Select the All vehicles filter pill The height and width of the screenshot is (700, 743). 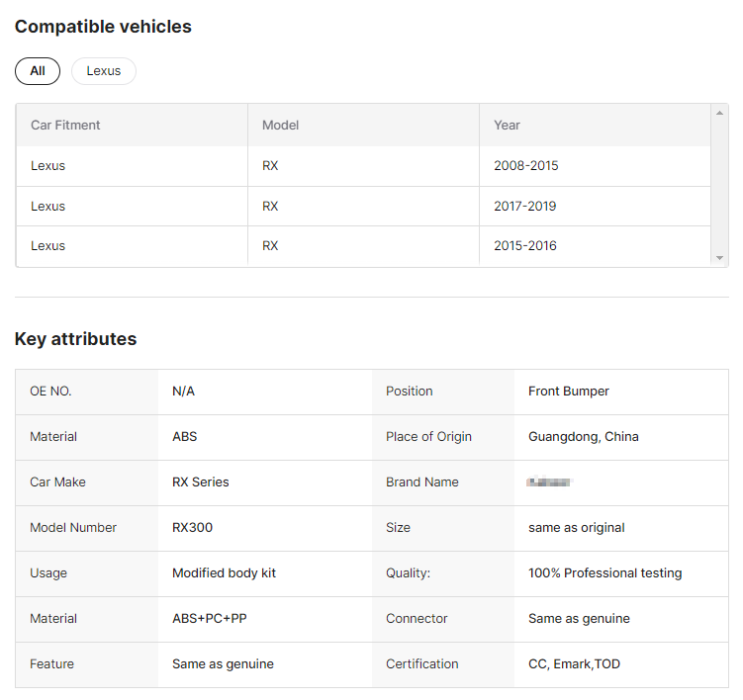(x=38, y=71)
